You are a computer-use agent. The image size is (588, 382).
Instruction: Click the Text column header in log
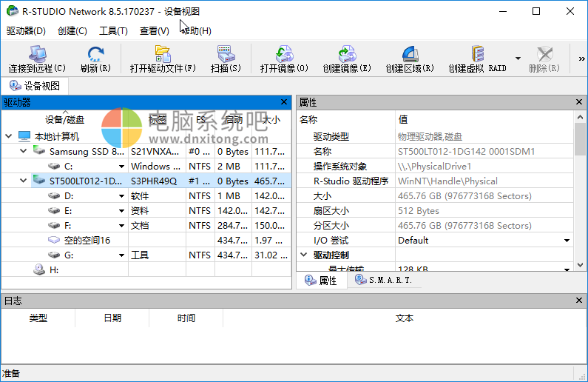click(405, 318)
